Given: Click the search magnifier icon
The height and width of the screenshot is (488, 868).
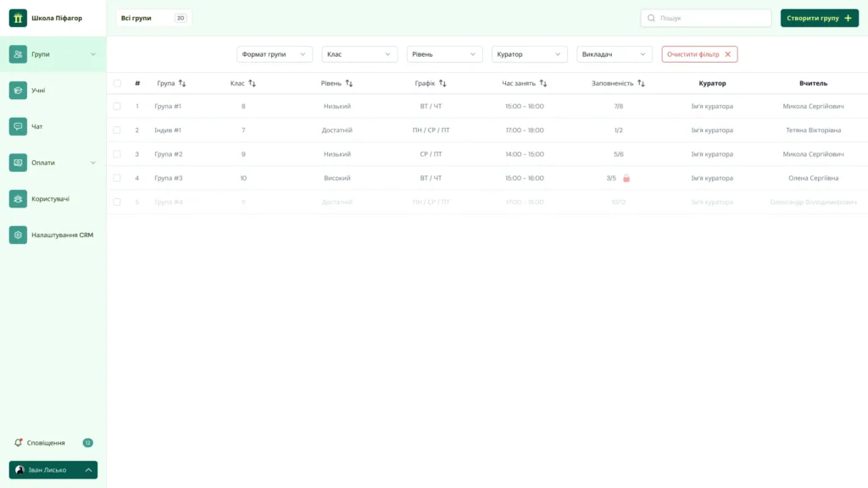Looking at the screenshot, I should [651, 19].
